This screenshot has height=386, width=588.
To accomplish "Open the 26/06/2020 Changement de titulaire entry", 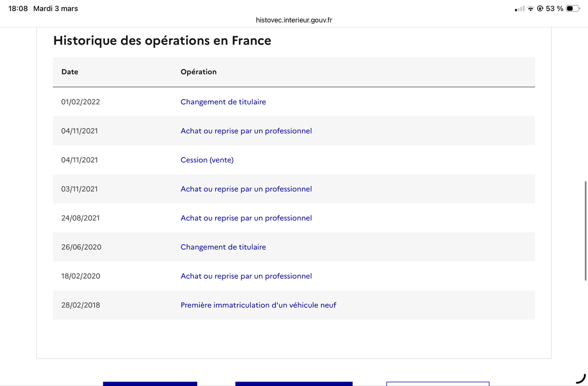I will [223, 247].
